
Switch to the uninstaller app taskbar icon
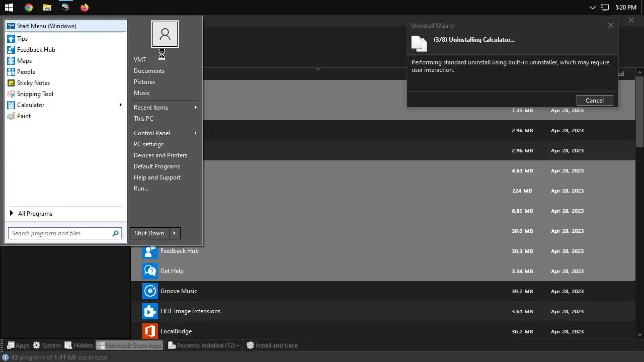66,8
